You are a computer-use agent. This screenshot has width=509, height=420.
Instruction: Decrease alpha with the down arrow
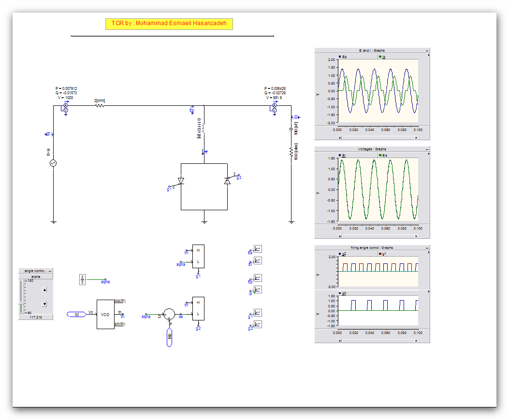tap(44, 304)
